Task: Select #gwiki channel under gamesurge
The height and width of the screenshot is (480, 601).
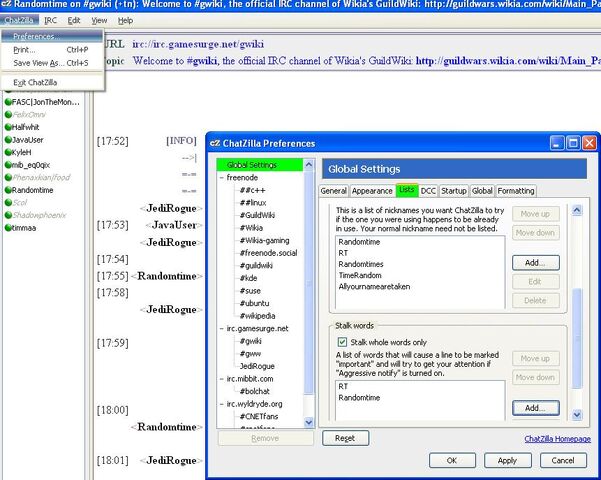Action: click(x=251, y=341)
